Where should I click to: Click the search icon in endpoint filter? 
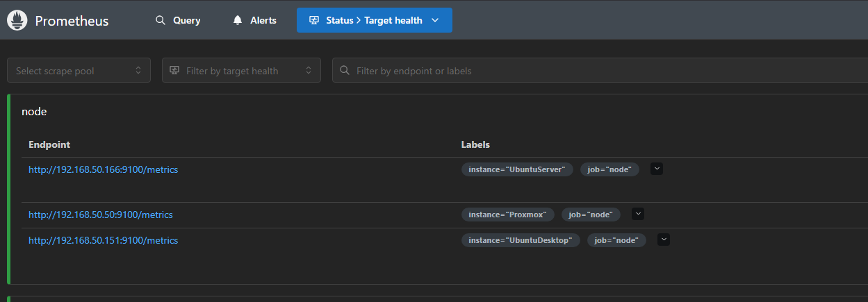(x=345, y=70)
